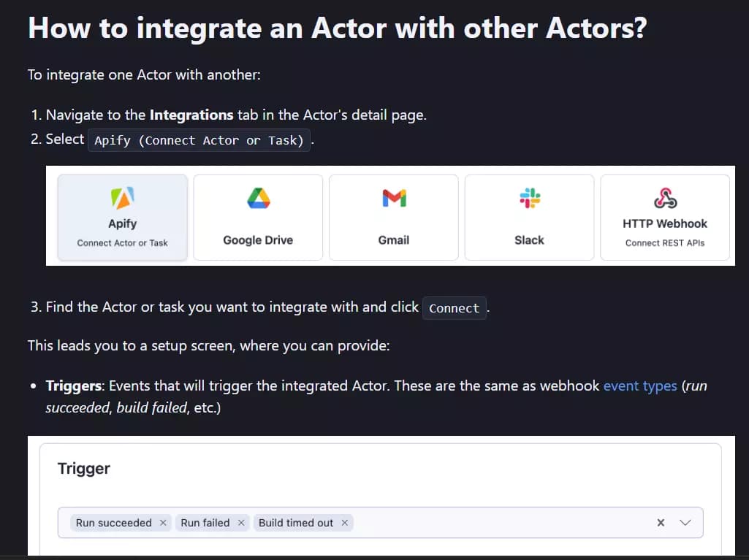
Task: Open the HTTP Webhook Connect REST APIs integration
Action: pyautogui.click(x=664, y=217)
